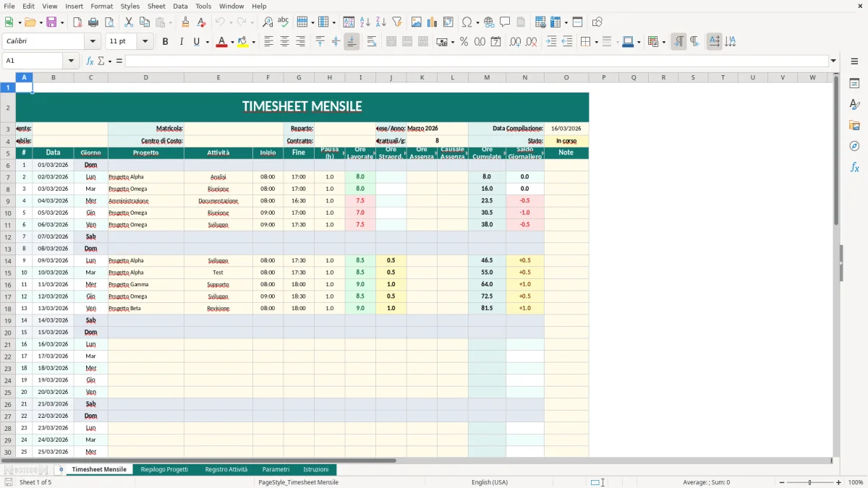Export directly as PDF

pyautogui.click(x=77, y=22)
